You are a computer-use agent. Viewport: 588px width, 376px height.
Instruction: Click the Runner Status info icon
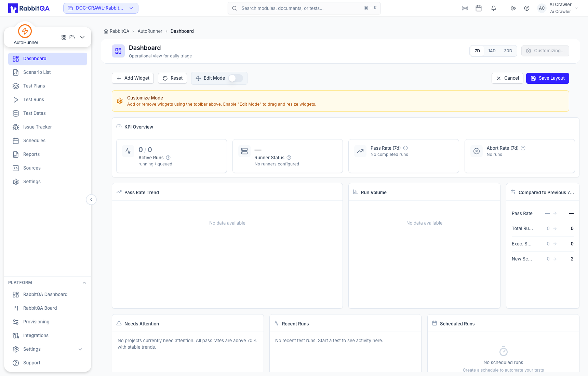tap(289, 158)
